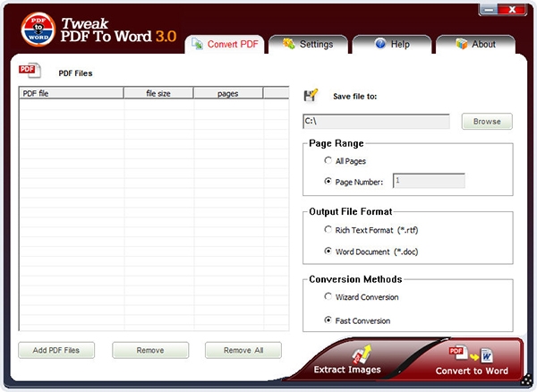Image resolution: width=537 pixels, height=392 pixels.
Task: Click the Remove All button
Action: (243, 350)
